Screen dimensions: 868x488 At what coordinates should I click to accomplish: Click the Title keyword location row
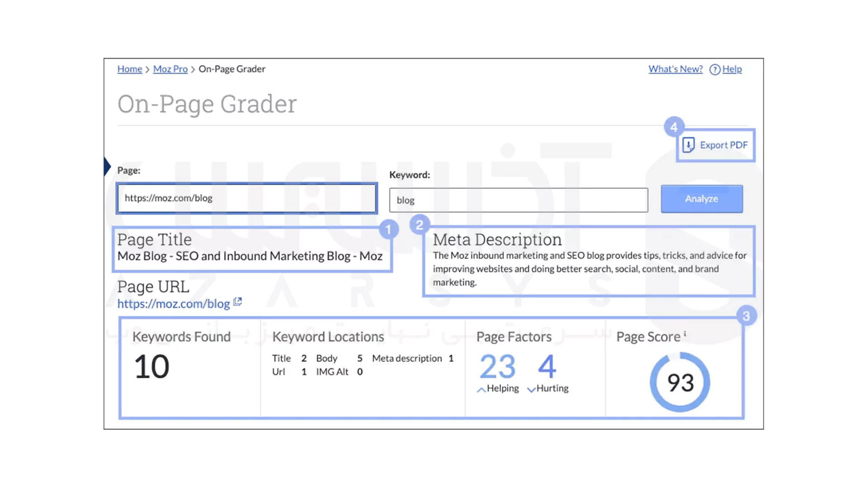tap(289, 358)
